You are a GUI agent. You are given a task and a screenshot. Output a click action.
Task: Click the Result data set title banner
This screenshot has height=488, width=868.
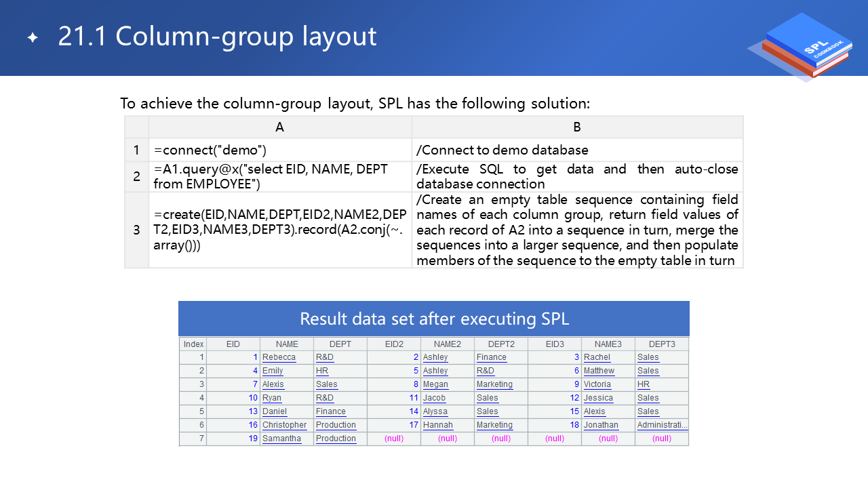(x=434, y=319)
